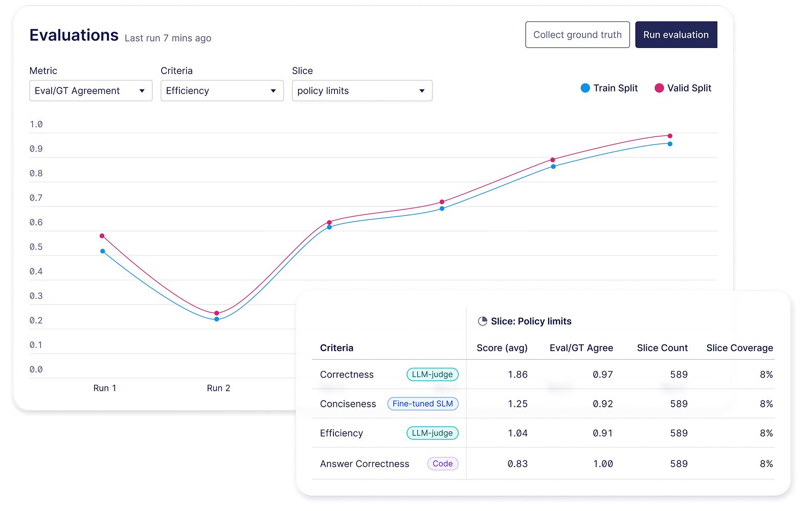Click the Code tag on Answer Correctness

(443, 463)
